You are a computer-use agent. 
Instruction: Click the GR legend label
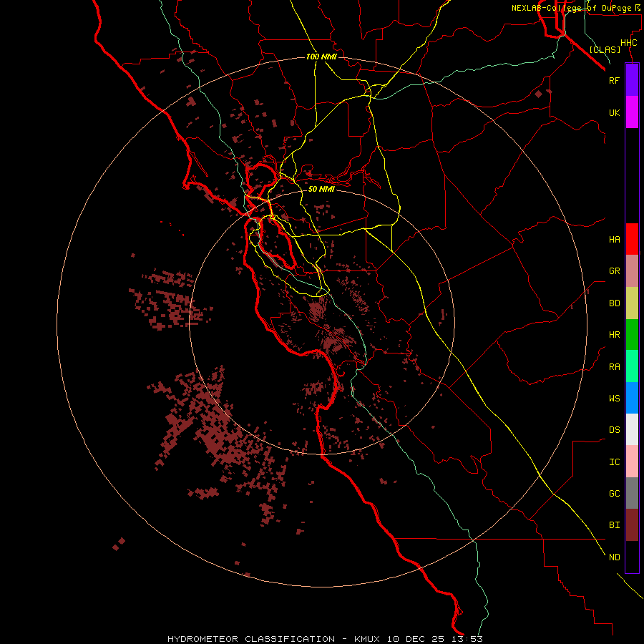(615, 271)
